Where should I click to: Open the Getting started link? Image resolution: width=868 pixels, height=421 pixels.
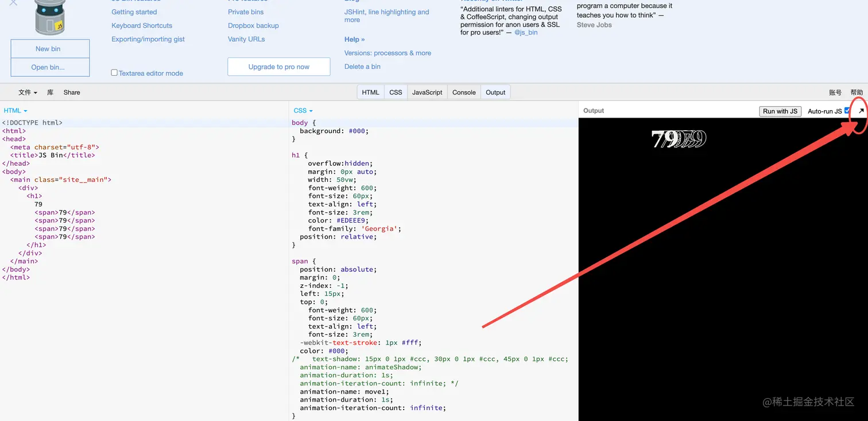(134, 12)
